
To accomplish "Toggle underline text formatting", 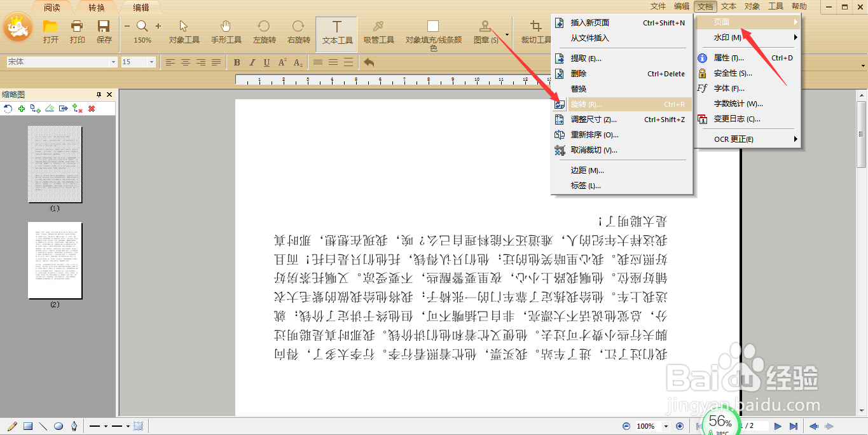I will (x=266, y=62).
